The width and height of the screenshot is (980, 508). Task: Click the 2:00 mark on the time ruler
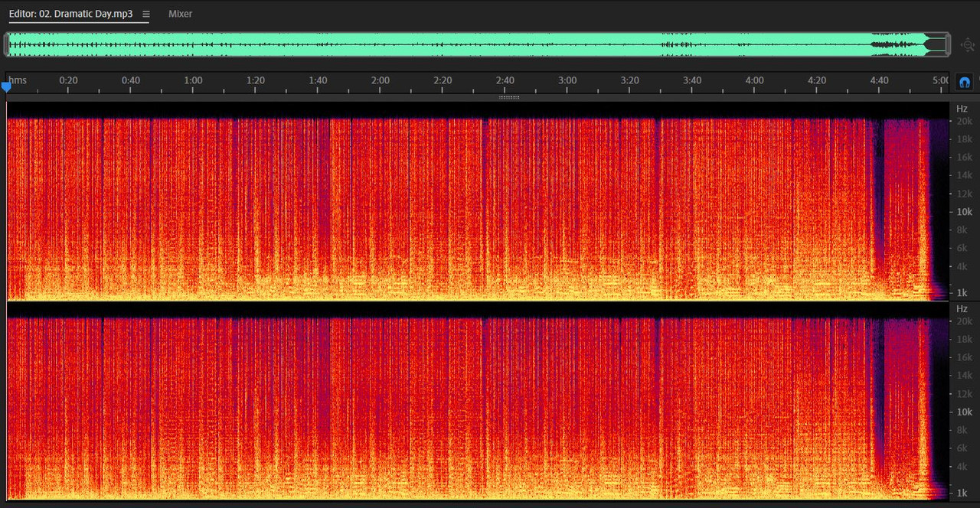(x=380, y=80)
